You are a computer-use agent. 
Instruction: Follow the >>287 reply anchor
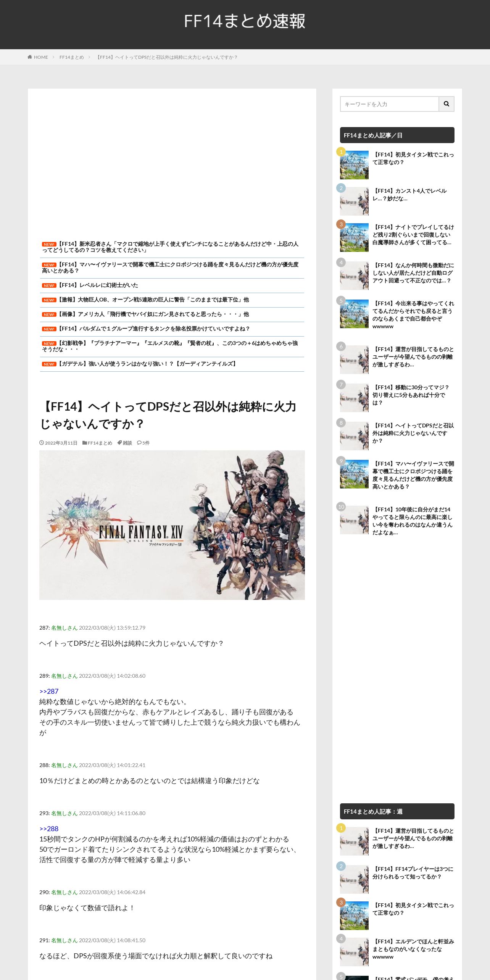[x=49, y=691]
